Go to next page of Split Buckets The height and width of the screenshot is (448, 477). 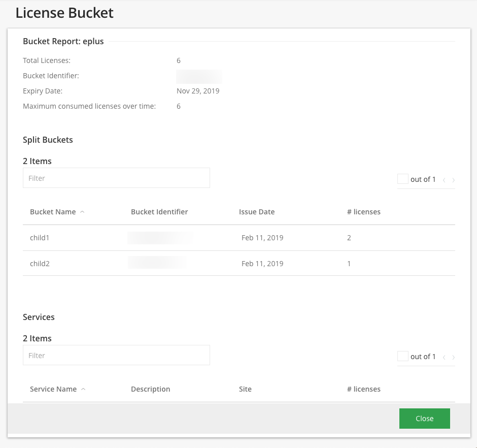click(x=453, y=179)
